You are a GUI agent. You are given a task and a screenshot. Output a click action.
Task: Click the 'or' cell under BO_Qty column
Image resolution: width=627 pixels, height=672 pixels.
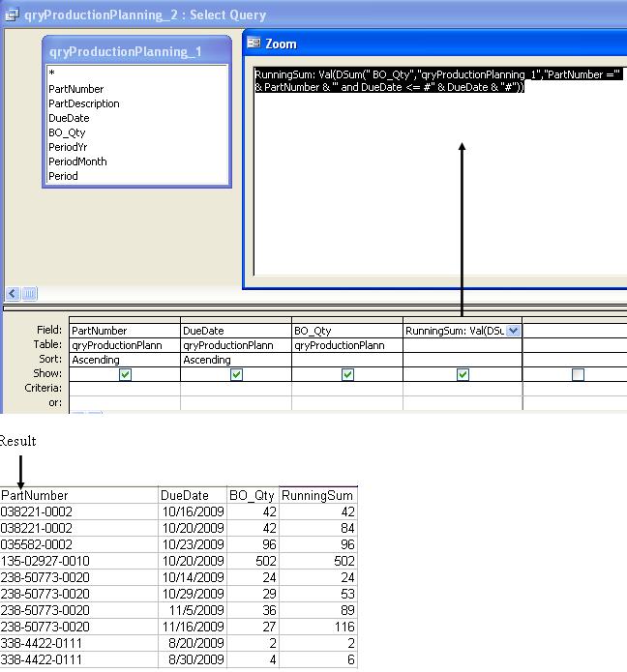[347, 403]
